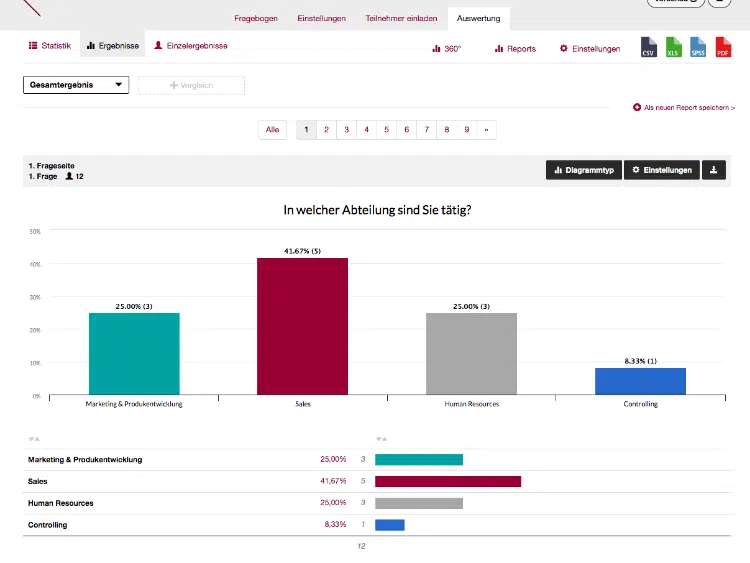Sort table by bar value arrows
Image resolution: width=750 pixels, height=563 pixels.
click(x=381, y=439)
